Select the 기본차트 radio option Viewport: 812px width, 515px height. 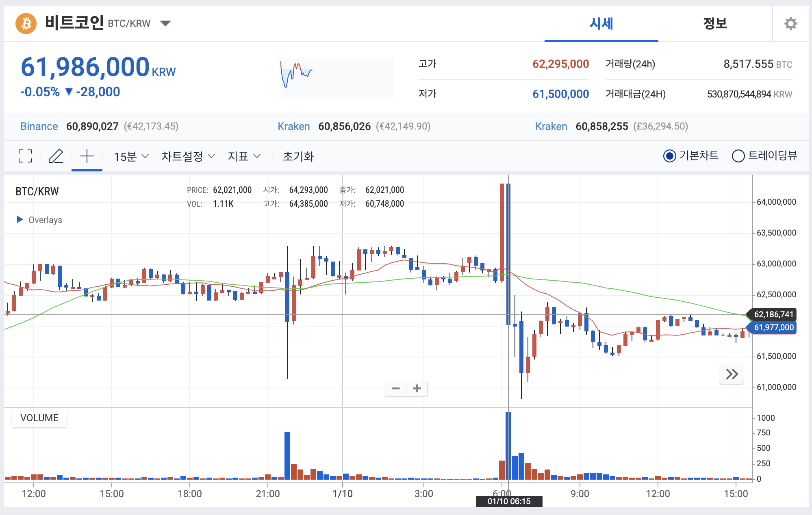[669, 156]
